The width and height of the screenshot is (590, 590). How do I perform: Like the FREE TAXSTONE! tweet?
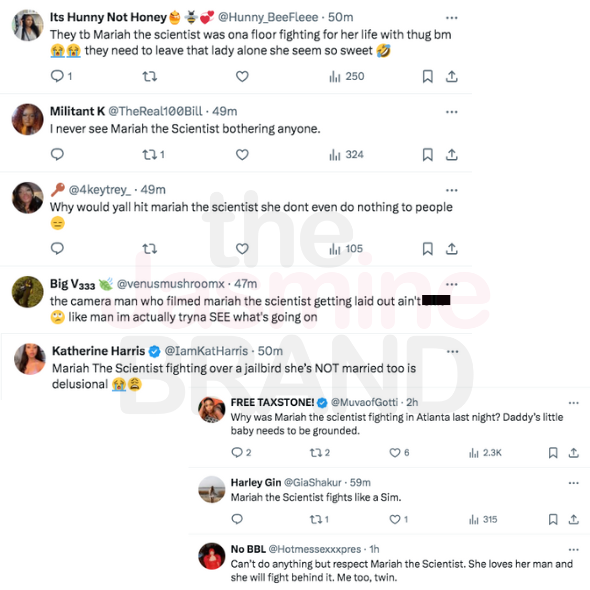point(399,453)
